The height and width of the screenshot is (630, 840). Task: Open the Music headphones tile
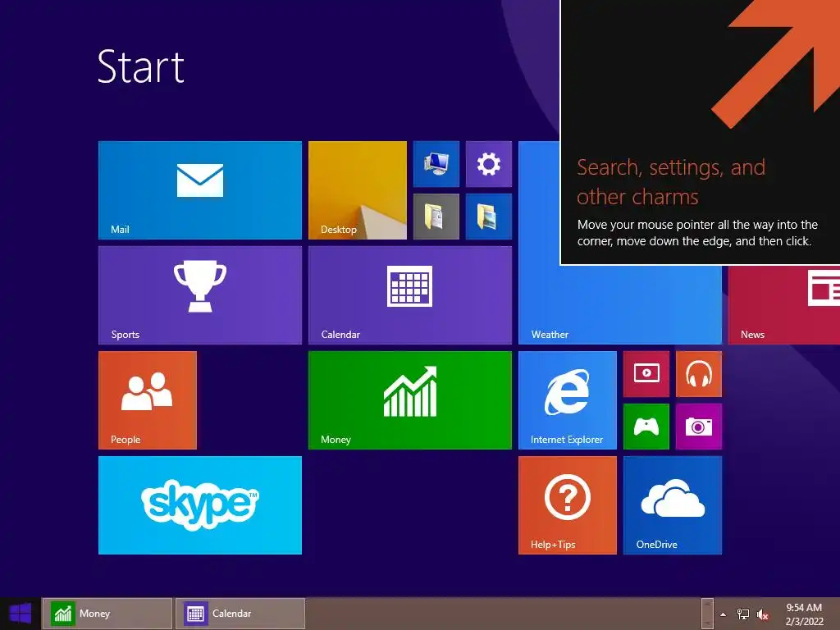(x=699, y=374)
